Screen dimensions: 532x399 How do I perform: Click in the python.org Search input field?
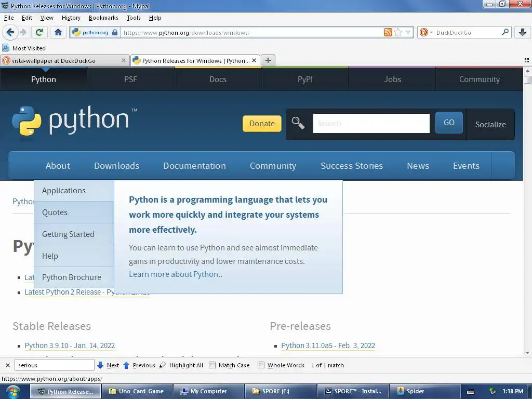[371, 123]
